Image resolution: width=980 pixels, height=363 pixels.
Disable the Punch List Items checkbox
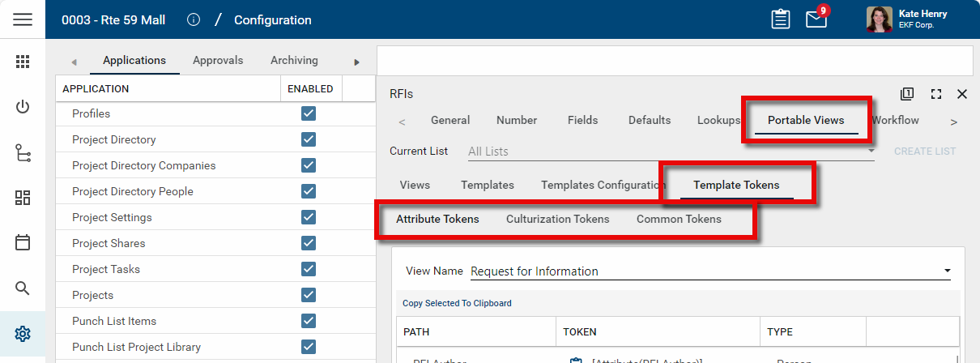coord(308,321)
